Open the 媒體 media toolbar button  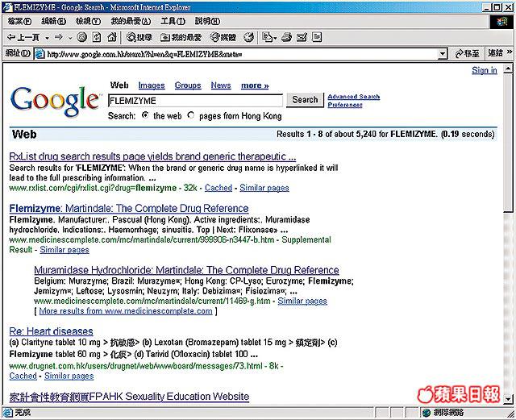(x=223, y=38)
